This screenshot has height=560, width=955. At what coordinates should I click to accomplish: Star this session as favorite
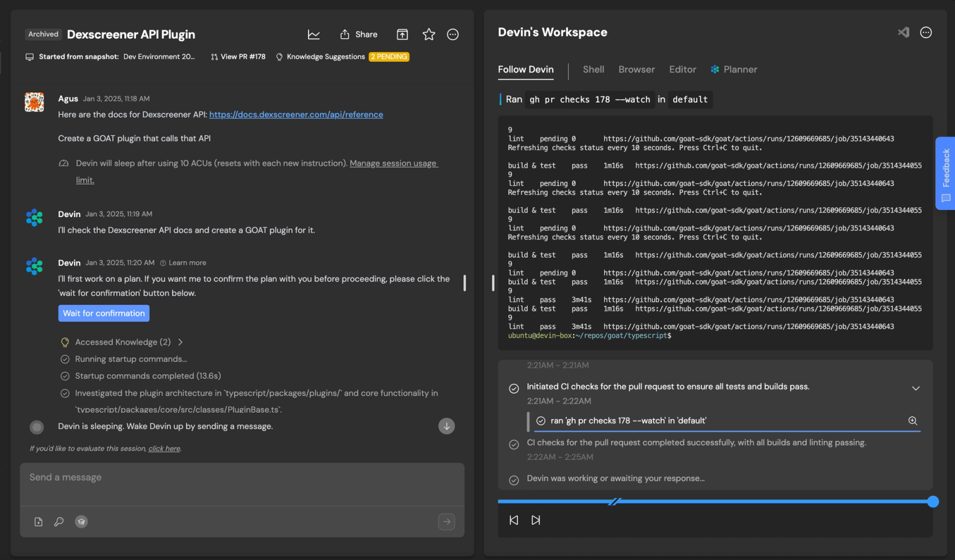429,35
